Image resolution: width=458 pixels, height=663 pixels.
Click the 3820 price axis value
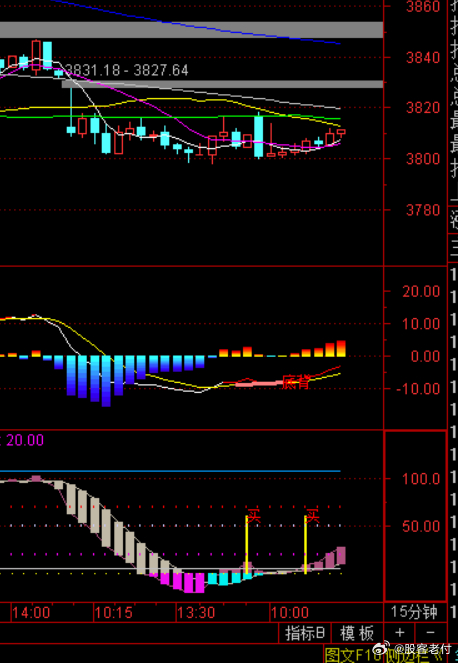pos(423,108)
